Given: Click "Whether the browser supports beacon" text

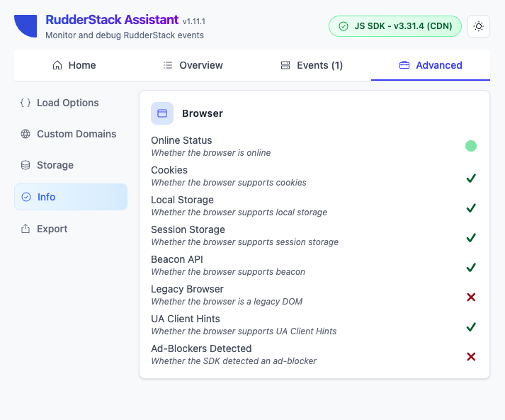Looking at the screenshot, I should [228, 272].
